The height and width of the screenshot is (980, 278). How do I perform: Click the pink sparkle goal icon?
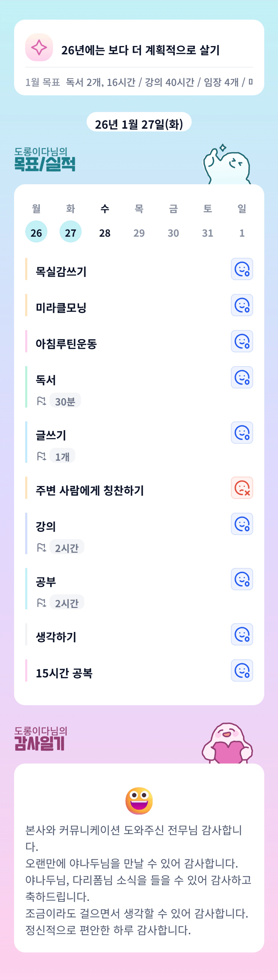pos(39,48)
